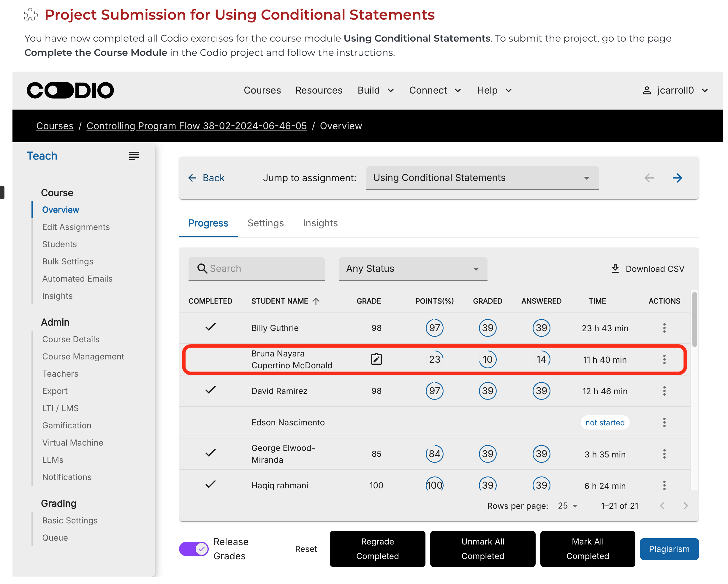Open actions menu for David Ramirez

664,391
